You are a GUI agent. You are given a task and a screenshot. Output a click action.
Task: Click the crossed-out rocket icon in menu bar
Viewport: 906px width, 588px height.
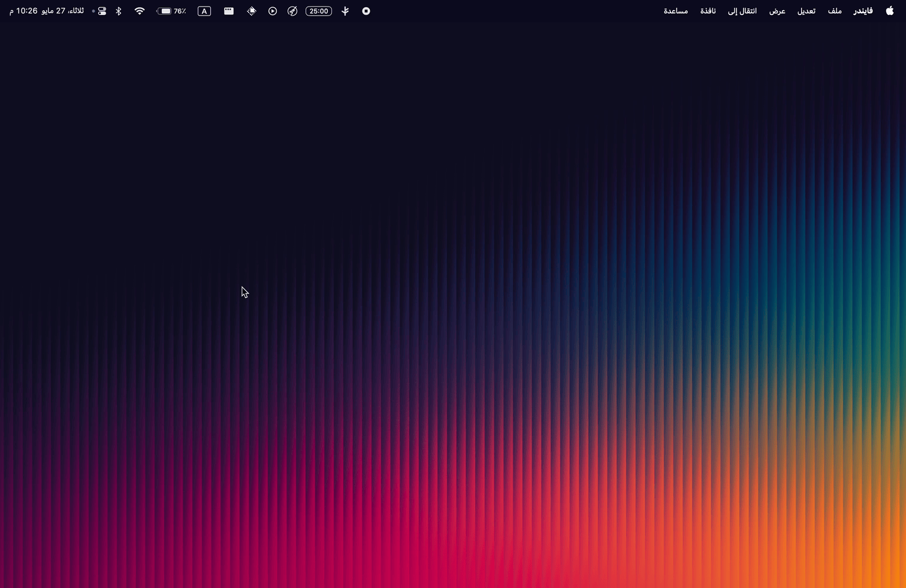coord(292,11)
